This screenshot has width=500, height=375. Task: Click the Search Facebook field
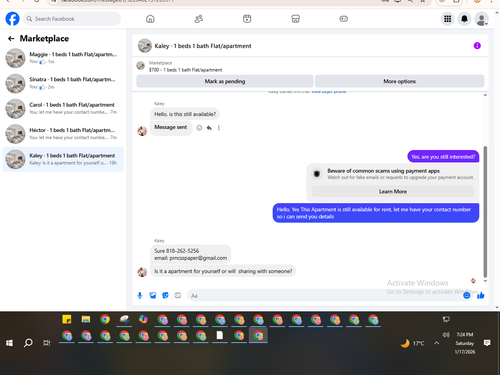coord(72,19)
